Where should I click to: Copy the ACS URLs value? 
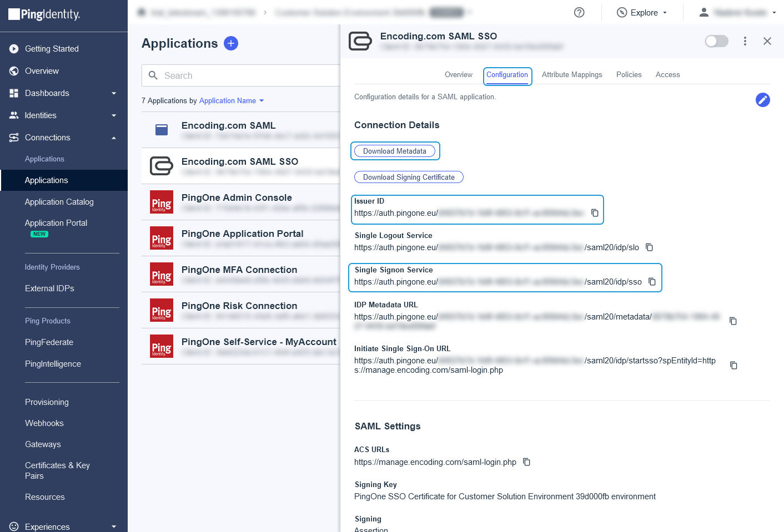point(526,462)
